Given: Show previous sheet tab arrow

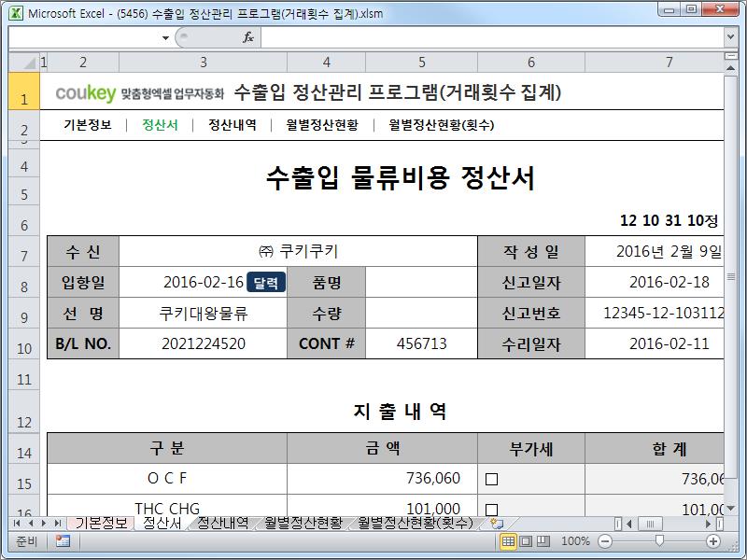Looking at the screenshot, I should 31,524.
